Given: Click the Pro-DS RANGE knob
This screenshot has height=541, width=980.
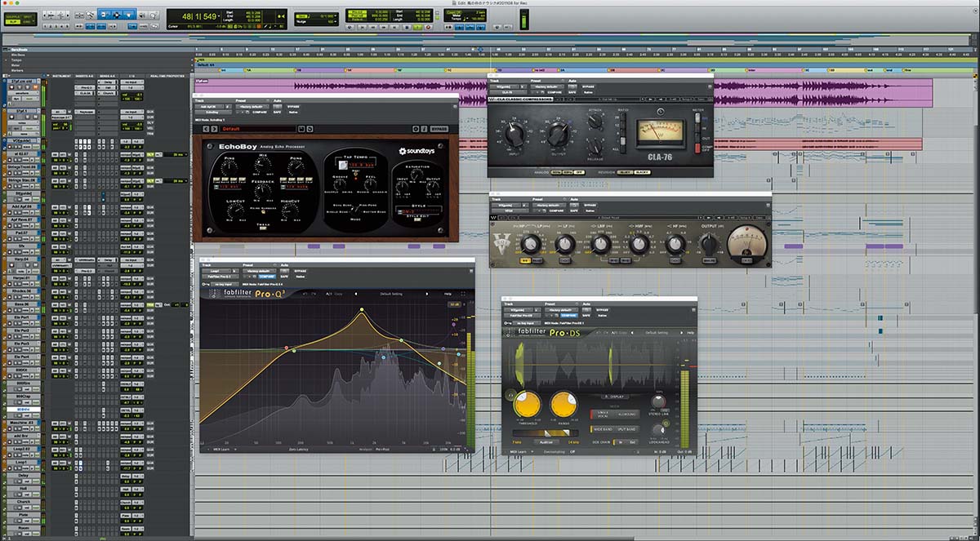Looking at the screenshot, I should pos(563,405).
